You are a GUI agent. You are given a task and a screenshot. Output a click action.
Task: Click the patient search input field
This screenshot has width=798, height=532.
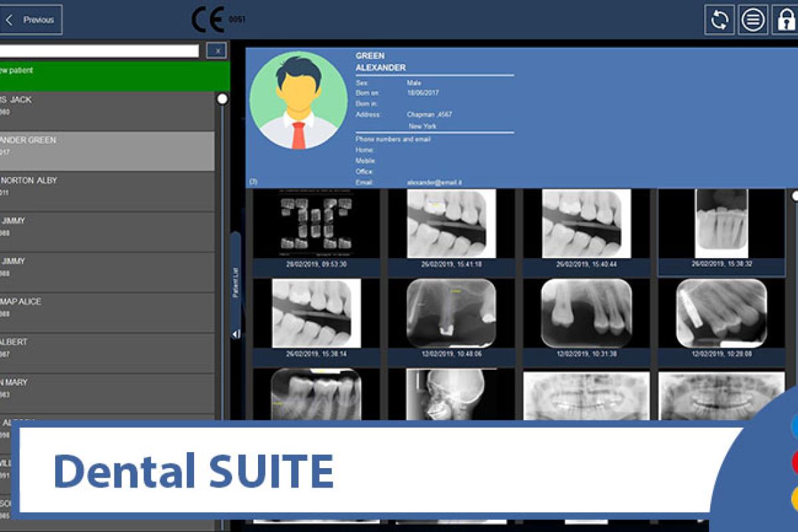(100, 51)
